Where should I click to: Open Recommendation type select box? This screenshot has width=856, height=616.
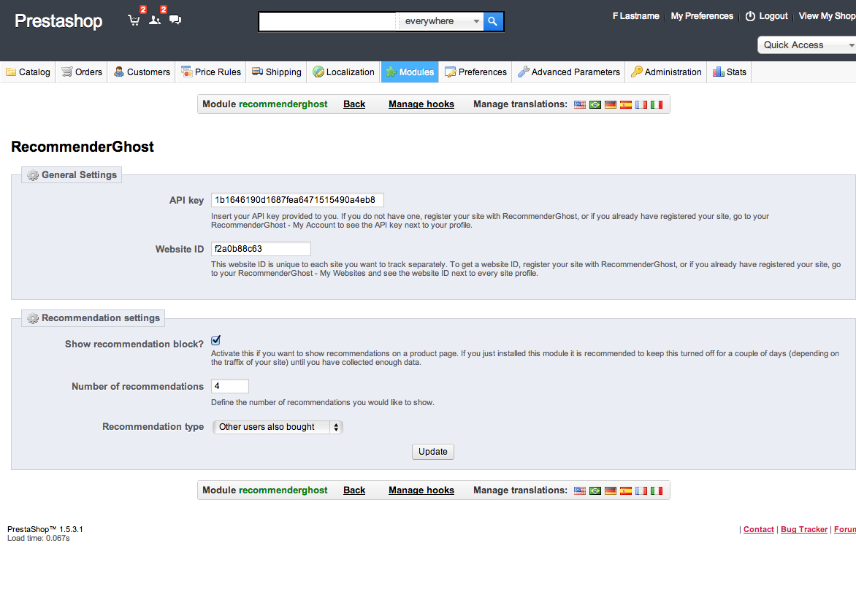pyautogui.click(x=278, y=427)
